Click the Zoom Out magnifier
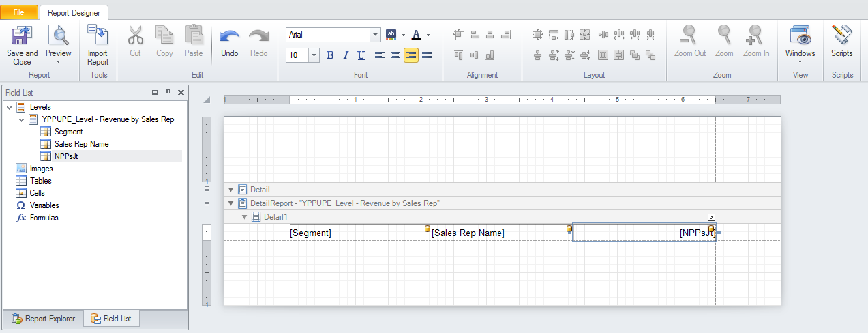The height and width of the screenshot is (333, 868). point(690,35)
